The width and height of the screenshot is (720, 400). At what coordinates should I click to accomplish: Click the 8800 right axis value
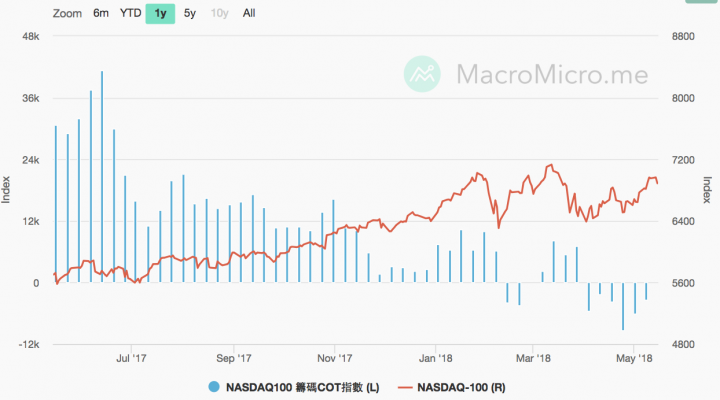click(683, 36)
